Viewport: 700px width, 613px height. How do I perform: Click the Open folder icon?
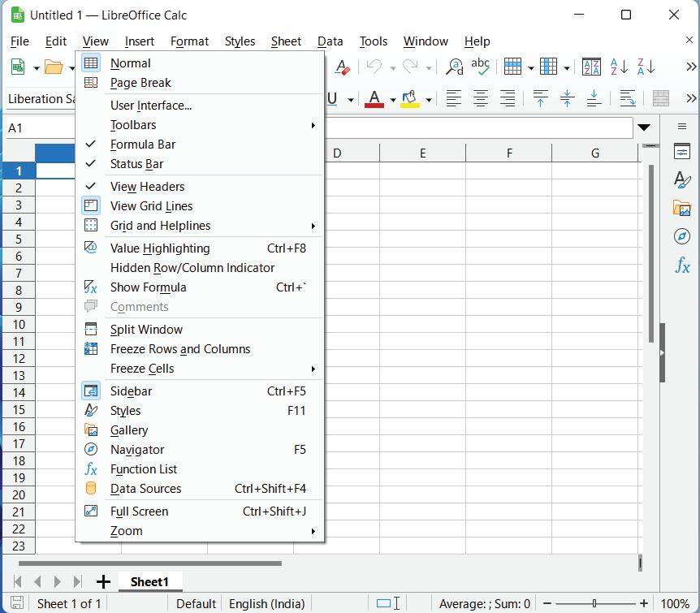[x=54, y=67]
